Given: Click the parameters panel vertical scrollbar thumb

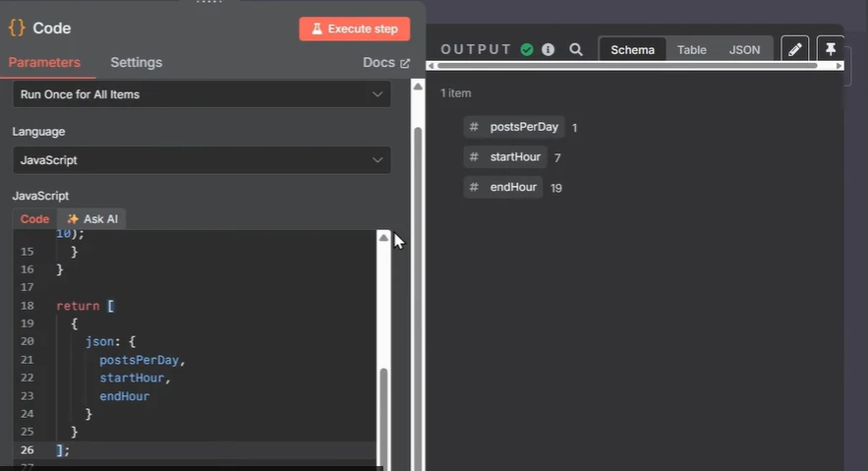Looking at the screenshot, I should click(418, 299).
